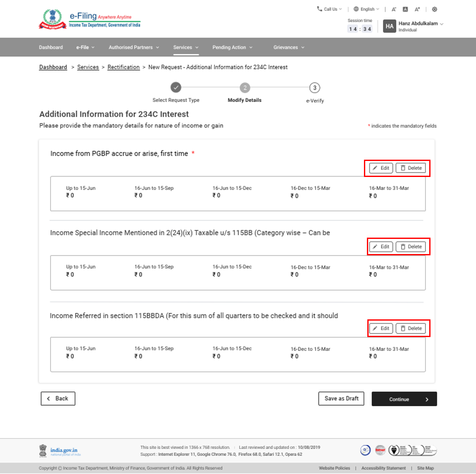Click the Rectification breadcrumb link
Screen dimensions: 476x474
click(x=123, y=67)
